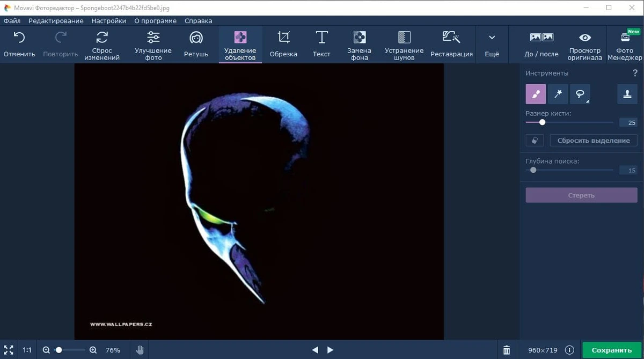
Task: Go to next image arrow
Action: coord(330,350)
